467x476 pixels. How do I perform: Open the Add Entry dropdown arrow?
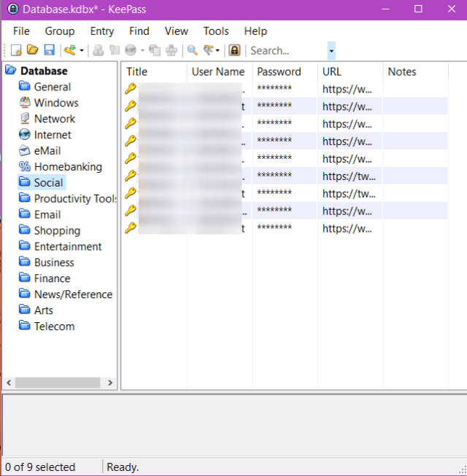click(82, 50)
